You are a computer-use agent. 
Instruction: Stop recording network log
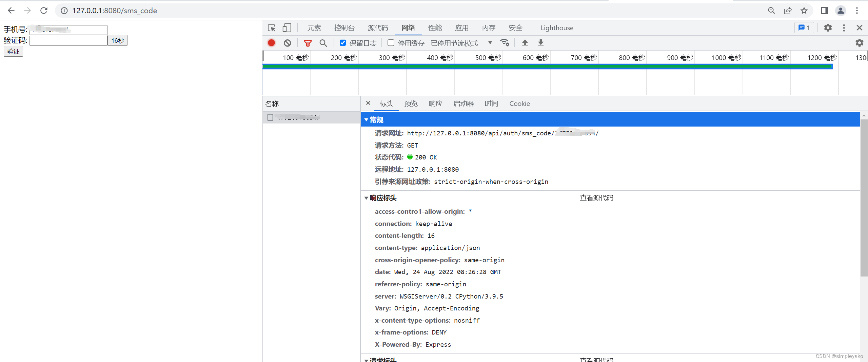coord(271,43)
